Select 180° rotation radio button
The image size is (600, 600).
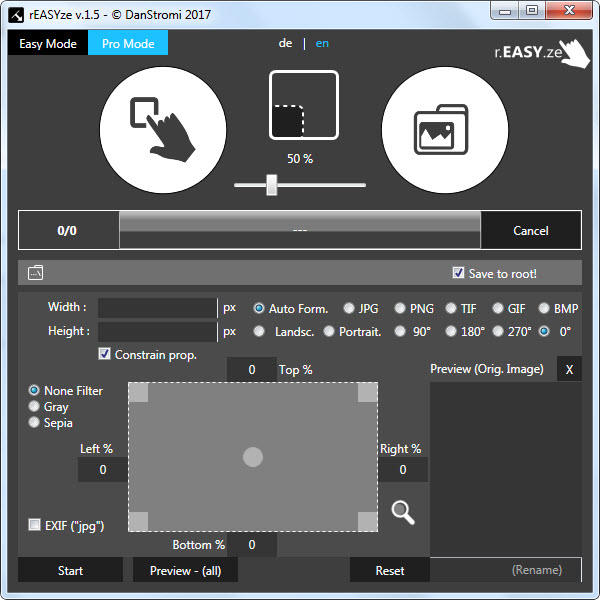click(451, 331)
